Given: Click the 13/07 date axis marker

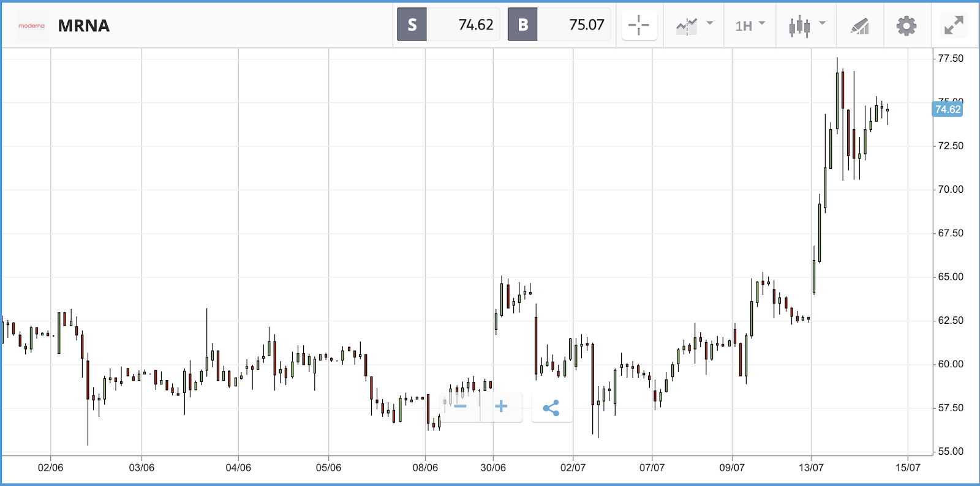Looking at the screenshot, I should 811,468.
